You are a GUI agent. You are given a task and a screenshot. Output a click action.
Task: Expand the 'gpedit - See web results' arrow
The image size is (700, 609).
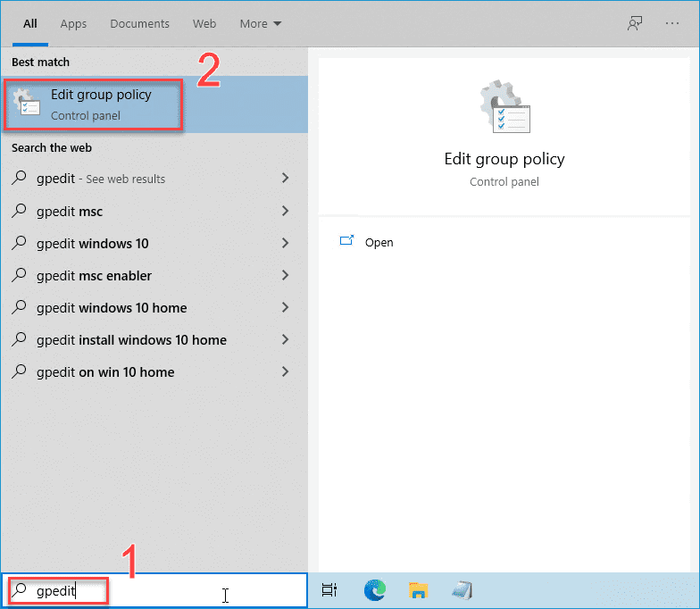click(x=286, y=178)
